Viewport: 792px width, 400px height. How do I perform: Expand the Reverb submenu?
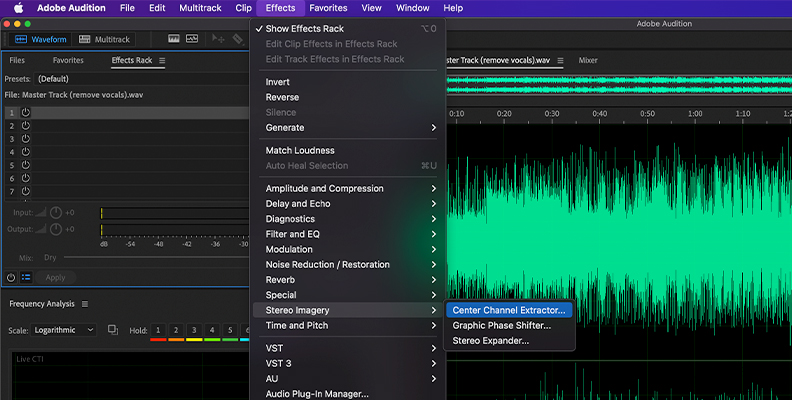tap(348, 279)
